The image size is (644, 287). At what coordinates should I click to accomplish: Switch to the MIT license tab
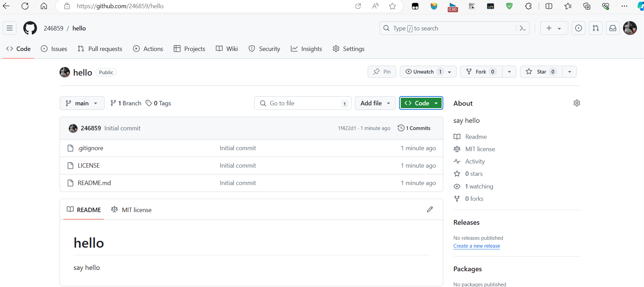tap(132, 210)
